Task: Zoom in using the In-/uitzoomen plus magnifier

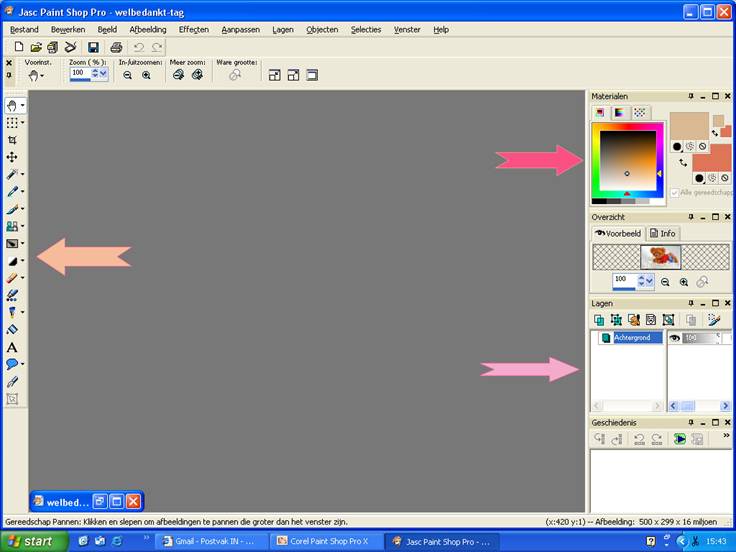Action: tap(146, 75)
